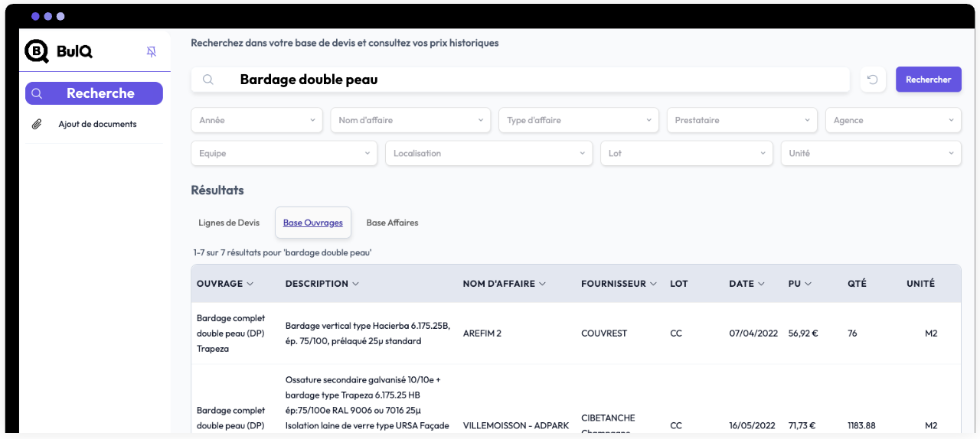Viewport: 980px width, 439px height.
Task: Click the search field with 'Bardage double peau'
Action: coord(521,80)
